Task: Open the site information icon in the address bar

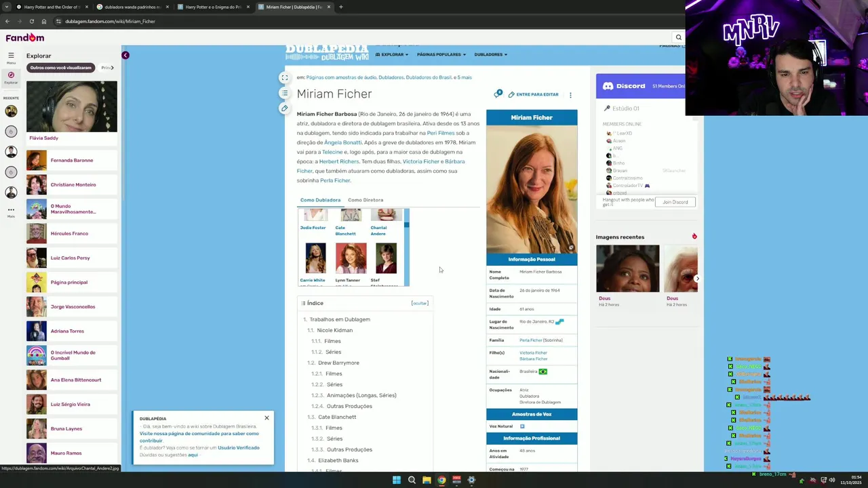Action: [58, 21]
